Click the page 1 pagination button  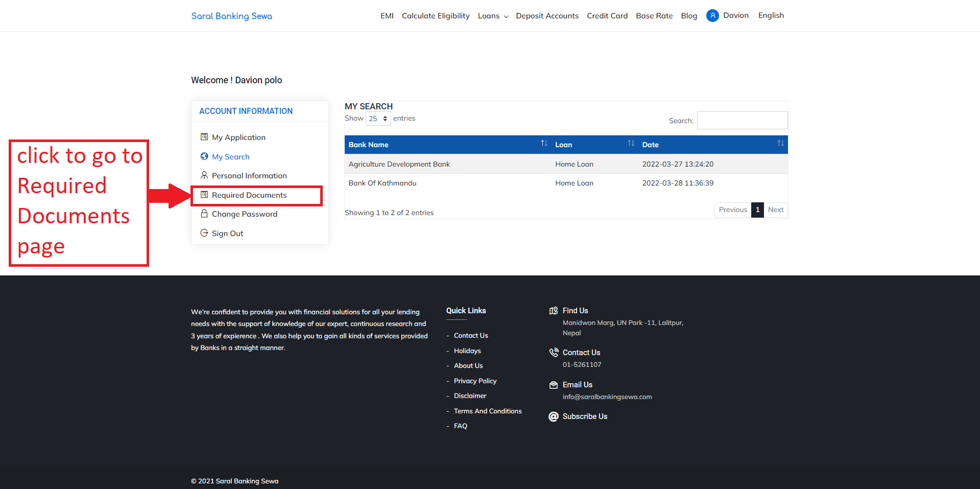click(x=757, y=209)
